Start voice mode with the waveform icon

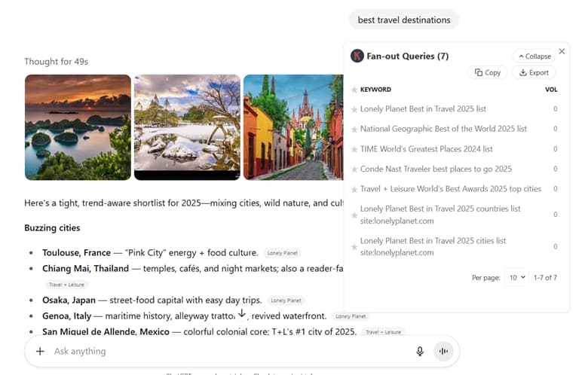click(x=443, y=351)
